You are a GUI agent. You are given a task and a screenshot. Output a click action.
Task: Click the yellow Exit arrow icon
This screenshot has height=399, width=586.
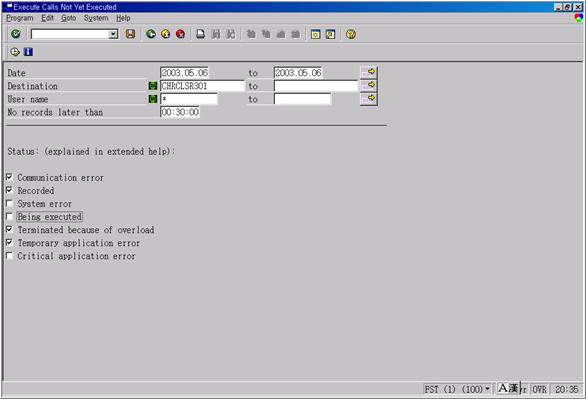(166, 34)
